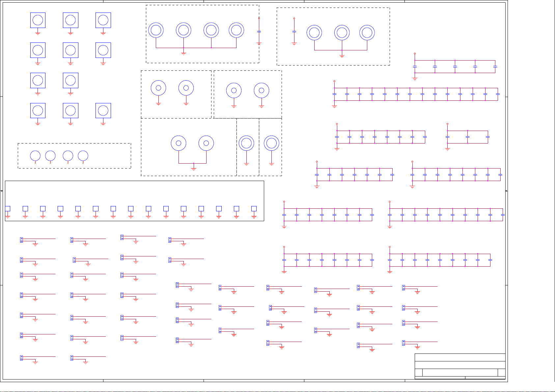Viewport: 555px width, 392px height.
Task: Click the ground symbol shared by three double-ring symbols
Action: [x=342, y=56]
